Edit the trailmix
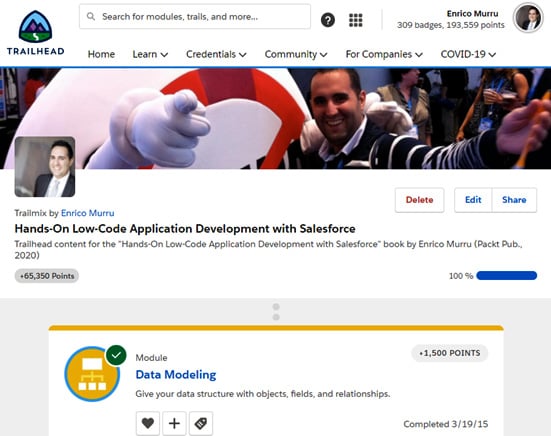 coord(473,200)
